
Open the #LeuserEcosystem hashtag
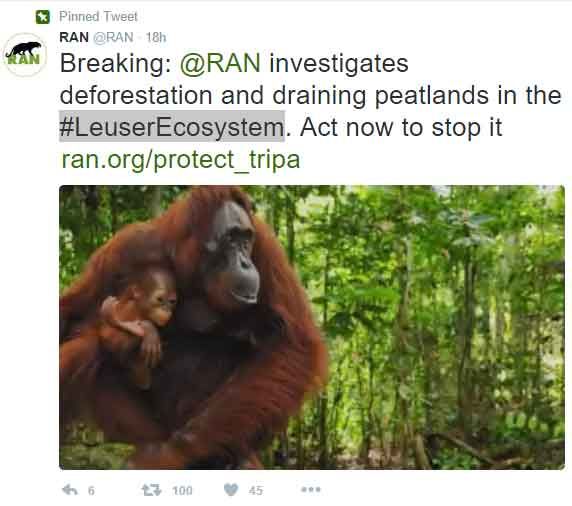(x=172, y=128)
